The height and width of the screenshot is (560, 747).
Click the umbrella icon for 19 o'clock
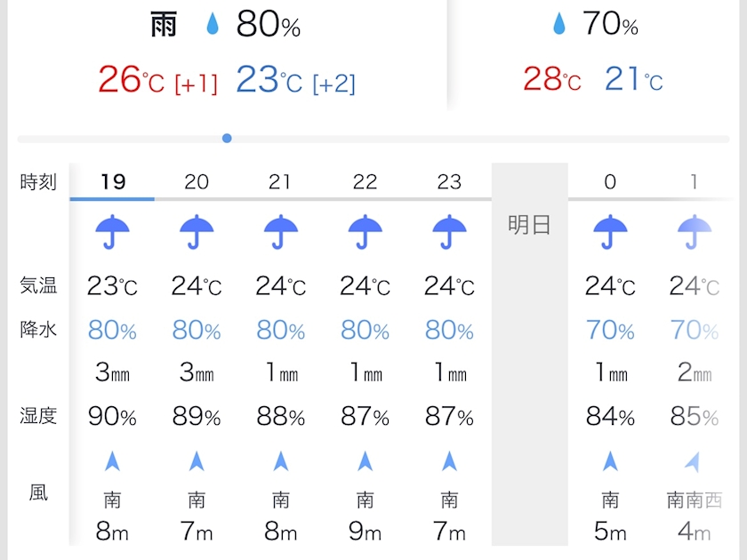112,233
